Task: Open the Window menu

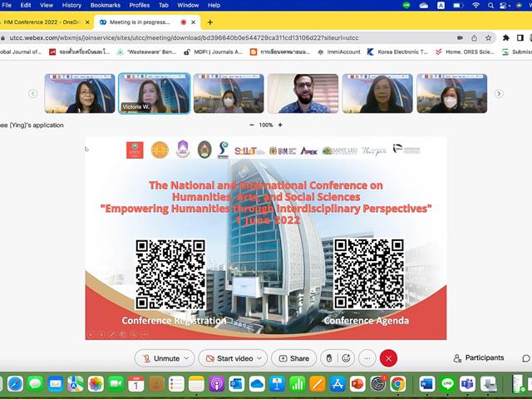Action: [188, 5]
